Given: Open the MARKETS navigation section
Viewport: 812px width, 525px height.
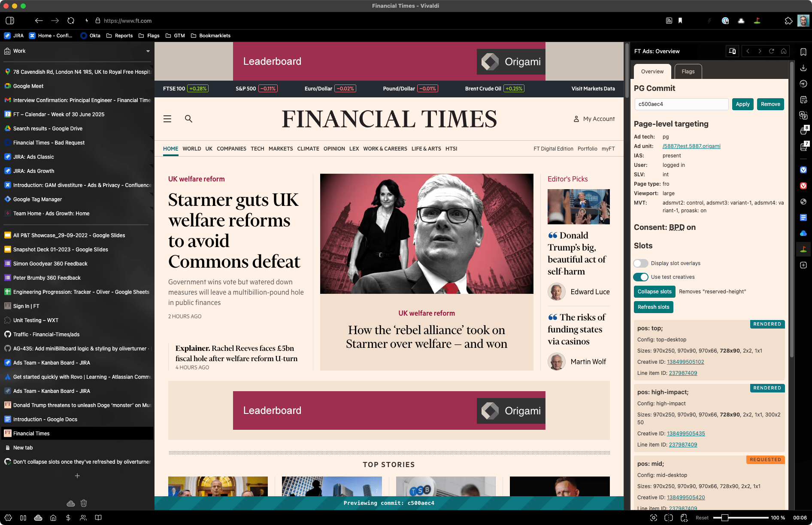Looking at the screenshot, I should pos(281,149).
